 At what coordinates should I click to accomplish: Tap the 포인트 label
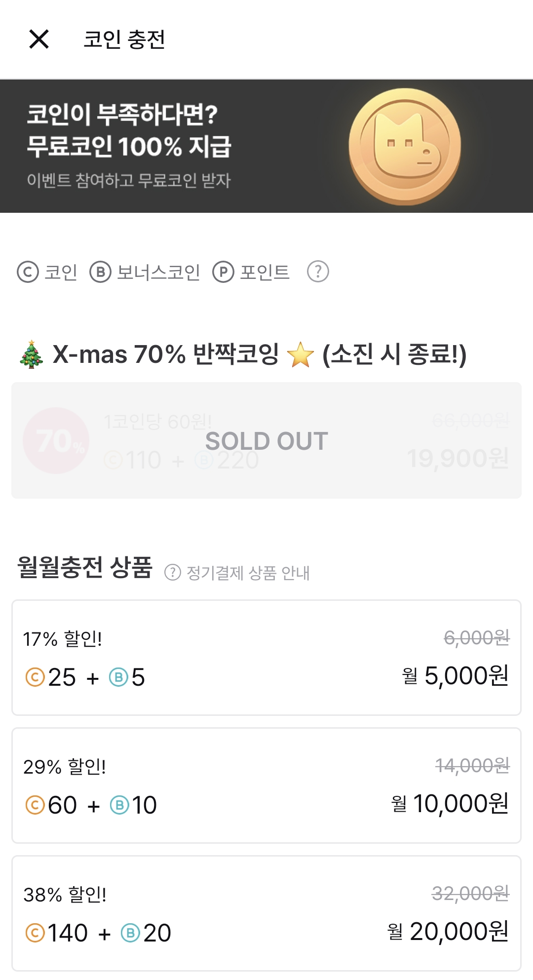[265, 272]
